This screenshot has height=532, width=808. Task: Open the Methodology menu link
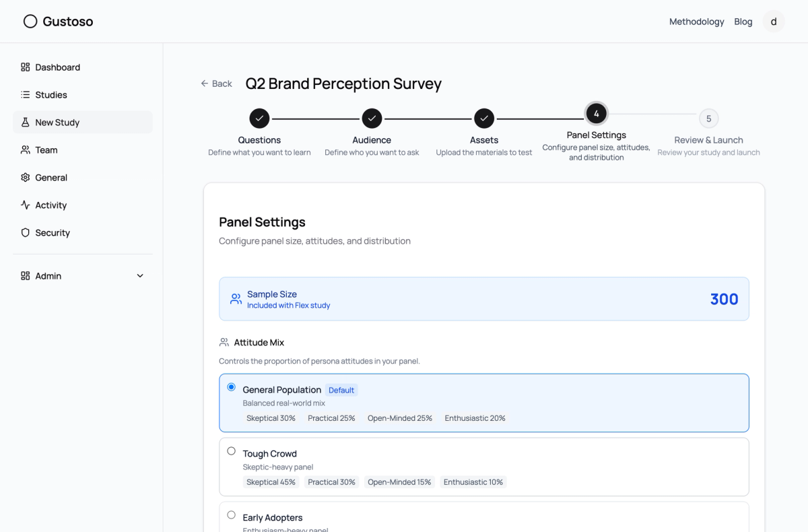click(696, 22)
